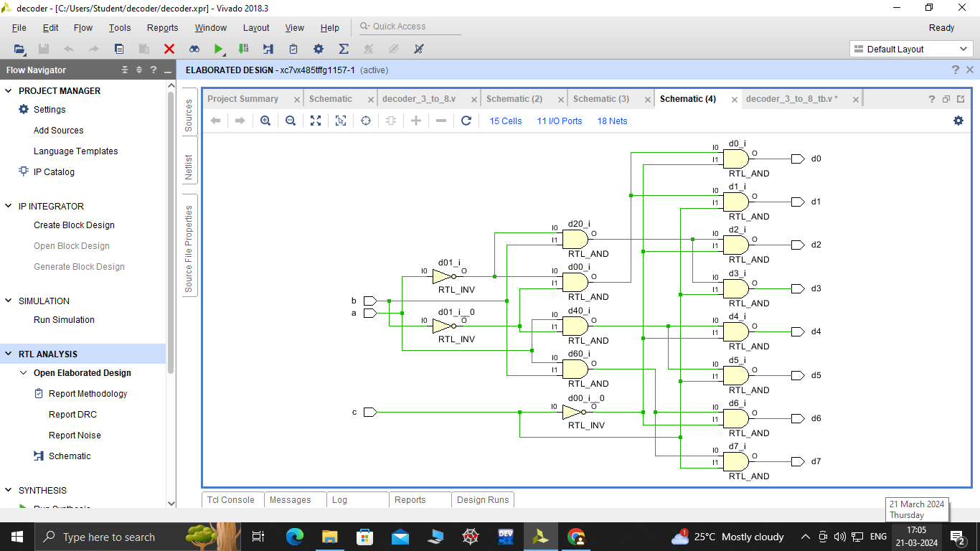Open File Explorer from the taskbar
The width and height of the screenshot is (980, 551).
click(330, 537)
